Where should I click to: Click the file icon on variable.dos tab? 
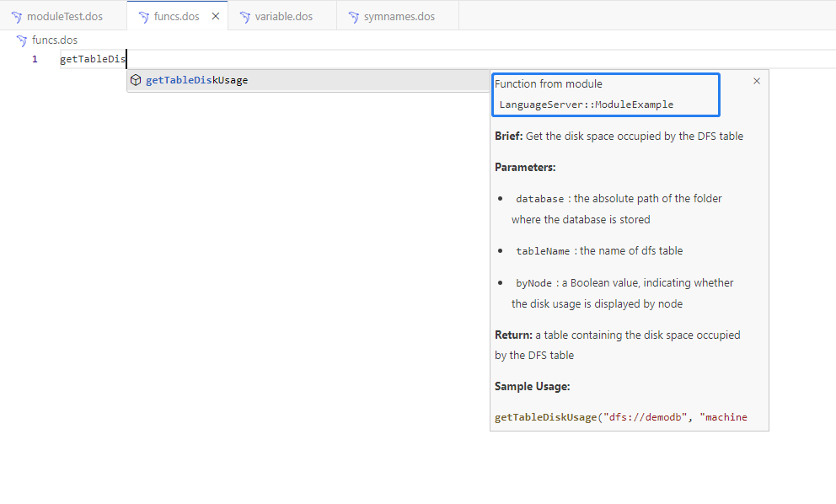[x=245, y=17]
